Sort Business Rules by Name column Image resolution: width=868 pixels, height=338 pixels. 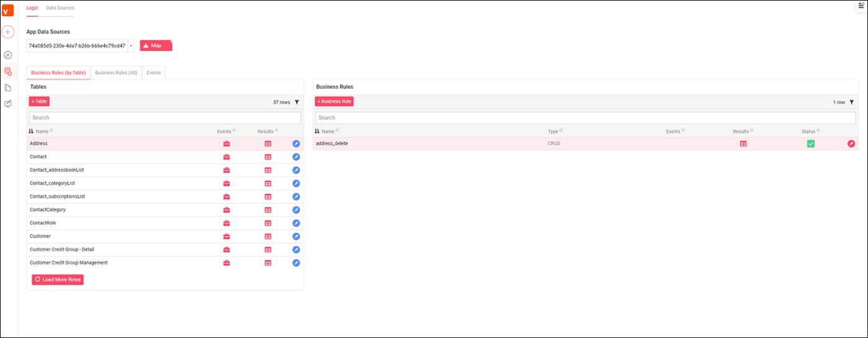click(328, 131)
